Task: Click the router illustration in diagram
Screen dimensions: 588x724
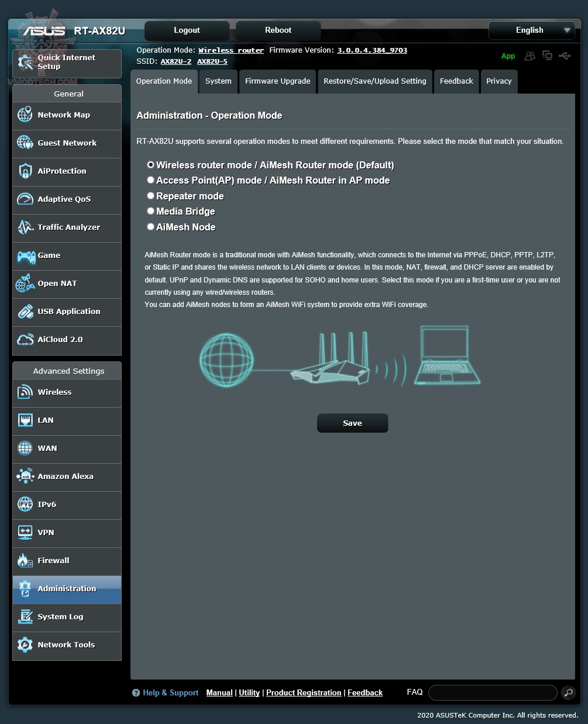Action: tap(331, 358)
